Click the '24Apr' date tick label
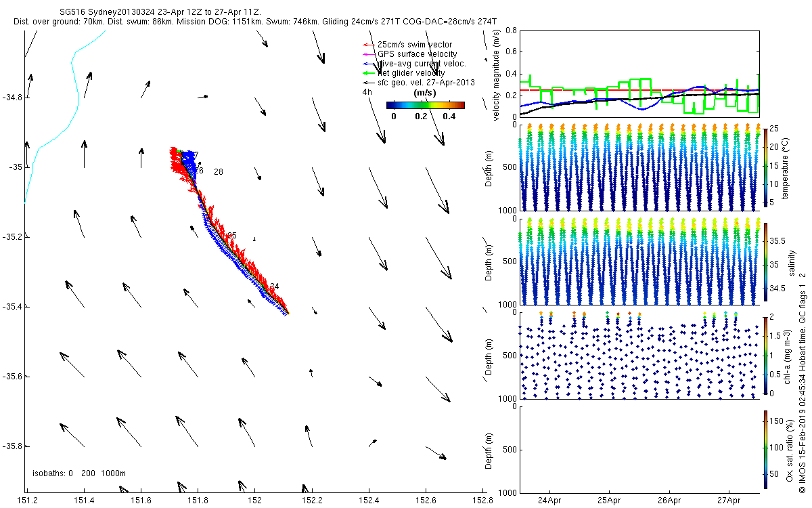 549,501
